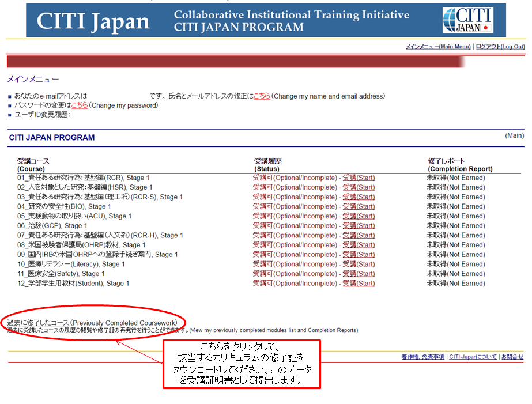Open Previously Completed Coursework link
This screenshot has width=532, height=404.
click(38, 323)
